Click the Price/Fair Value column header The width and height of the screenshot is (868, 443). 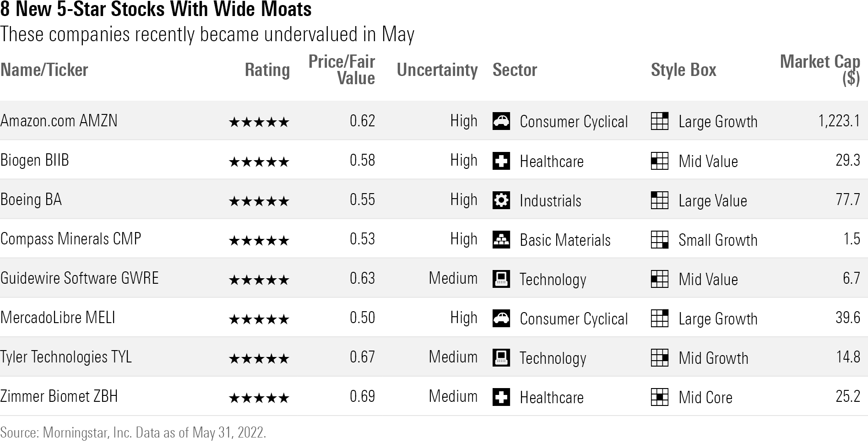[342, 70]
